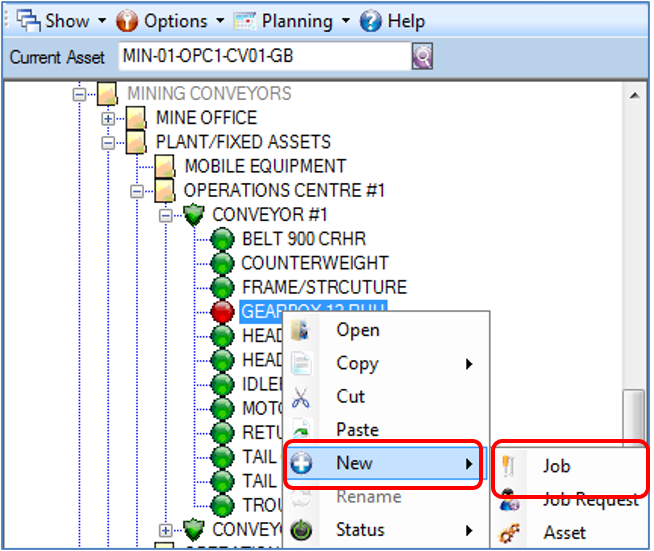Click the BELT 900 CRHR green status ball

coord(222,239)
